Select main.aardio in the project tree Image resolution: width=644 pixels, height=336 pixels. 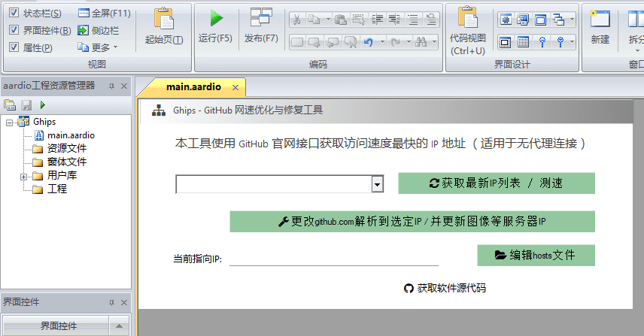(71, 135)
